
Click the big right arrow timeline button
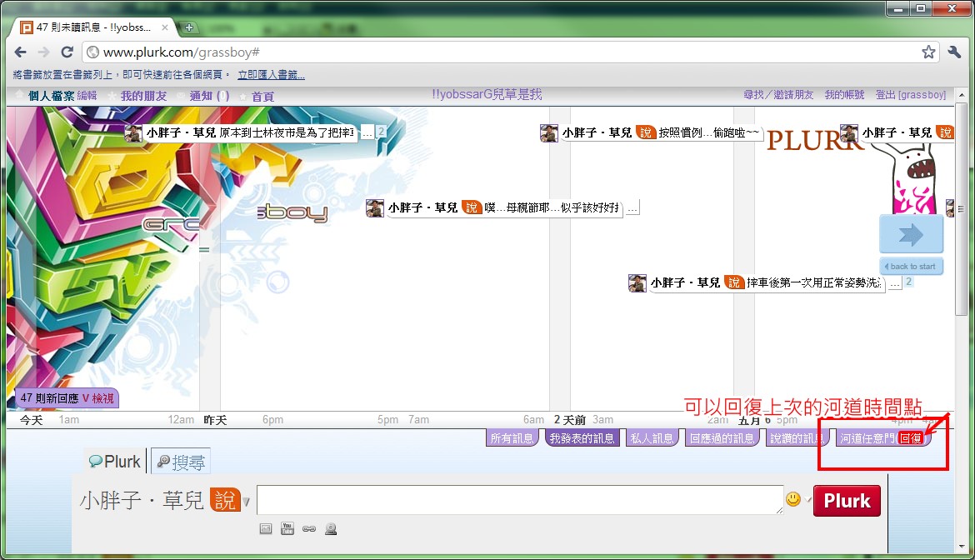pyautogui.click(x=911, y=234)
